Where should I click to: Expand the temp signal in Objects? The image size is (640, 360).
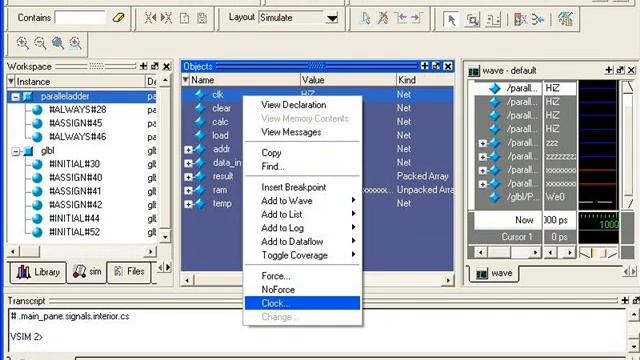pos(188,204)
